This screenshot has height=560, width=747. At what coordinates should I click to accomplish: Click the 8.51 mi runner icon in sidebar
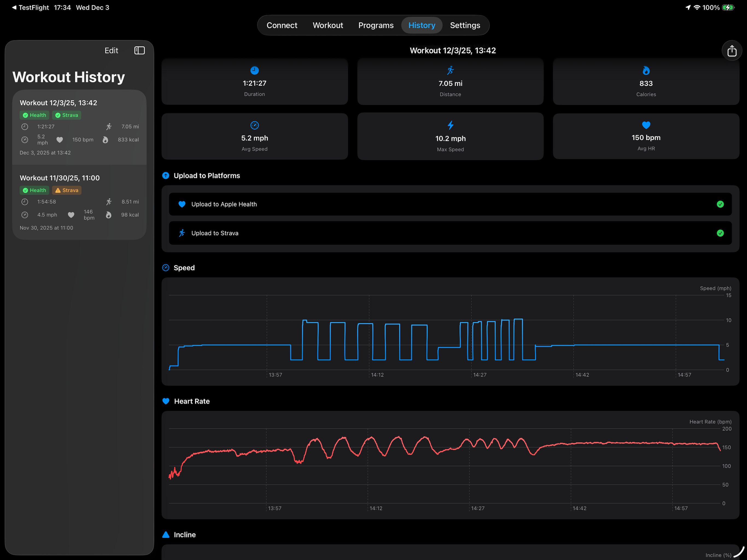point(109,202)
